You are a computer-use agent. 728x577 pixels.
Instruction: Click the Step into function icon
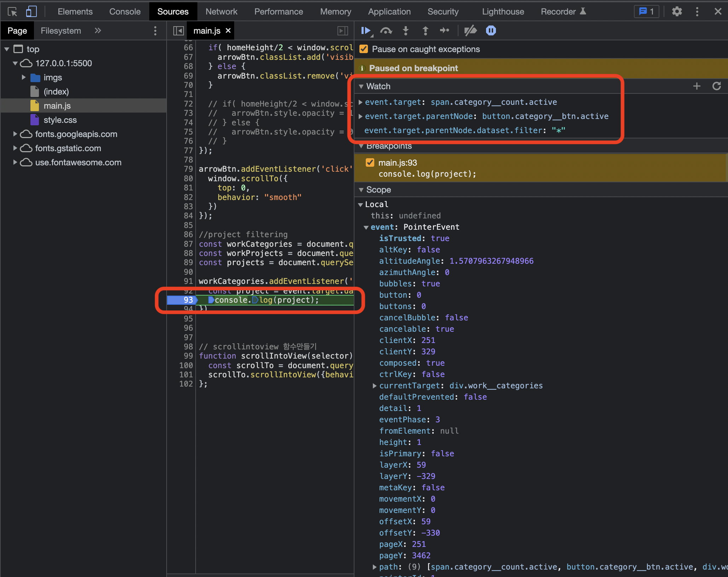coord(406,31)
